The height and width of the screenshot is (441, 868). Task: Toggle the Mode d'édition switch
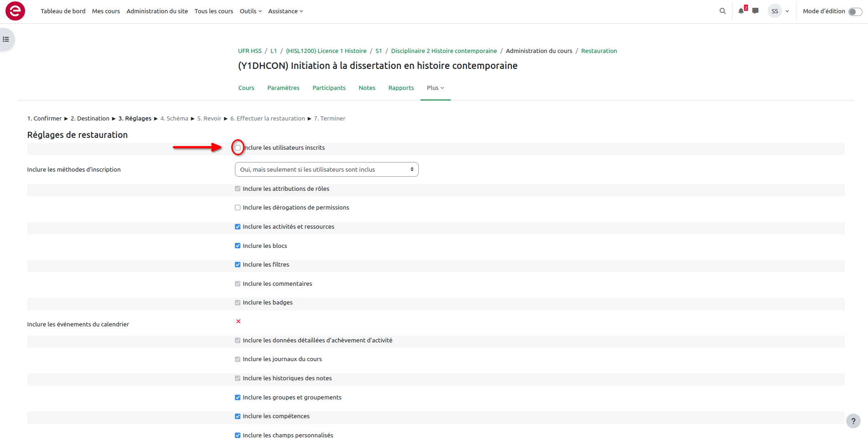855,11
